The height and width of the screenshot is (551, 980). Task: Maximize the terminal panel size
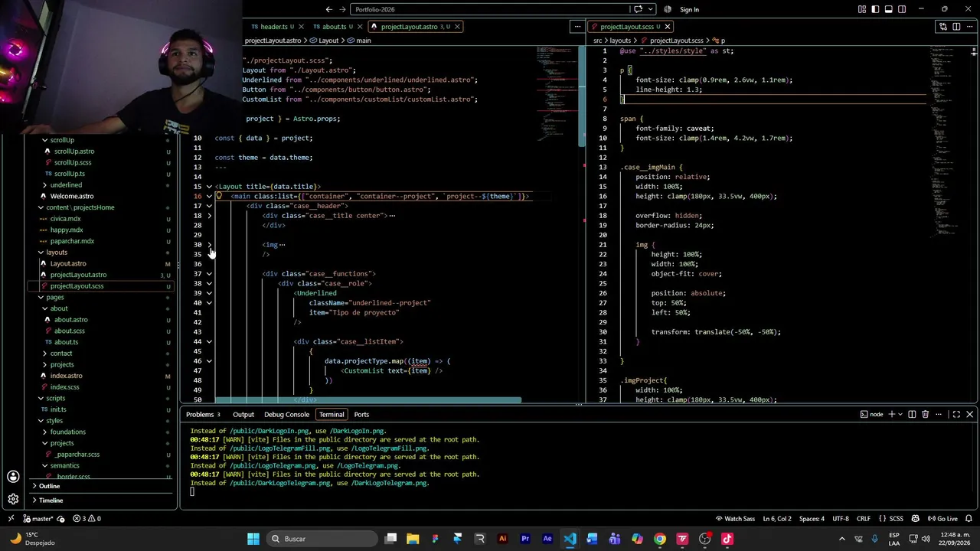tap(956, 414)
